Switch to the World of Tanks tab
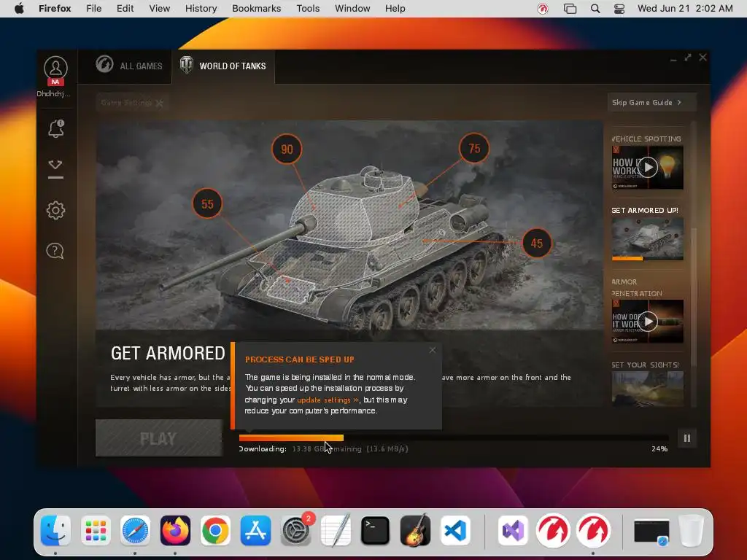Viewport: 747px width, 560px height. point(223,66)
